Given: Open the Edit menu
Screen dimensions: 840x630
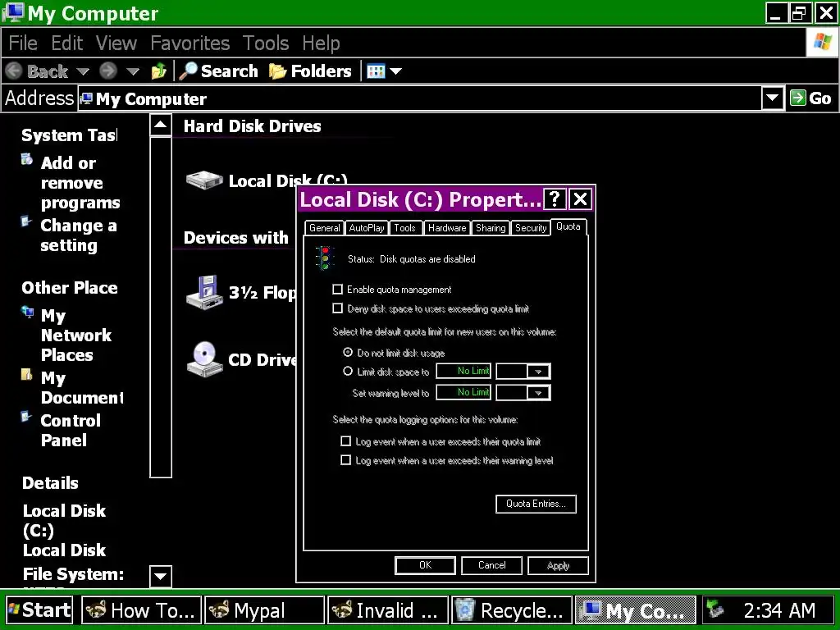Looking at the screenshot, I should [x=67, y=43].
